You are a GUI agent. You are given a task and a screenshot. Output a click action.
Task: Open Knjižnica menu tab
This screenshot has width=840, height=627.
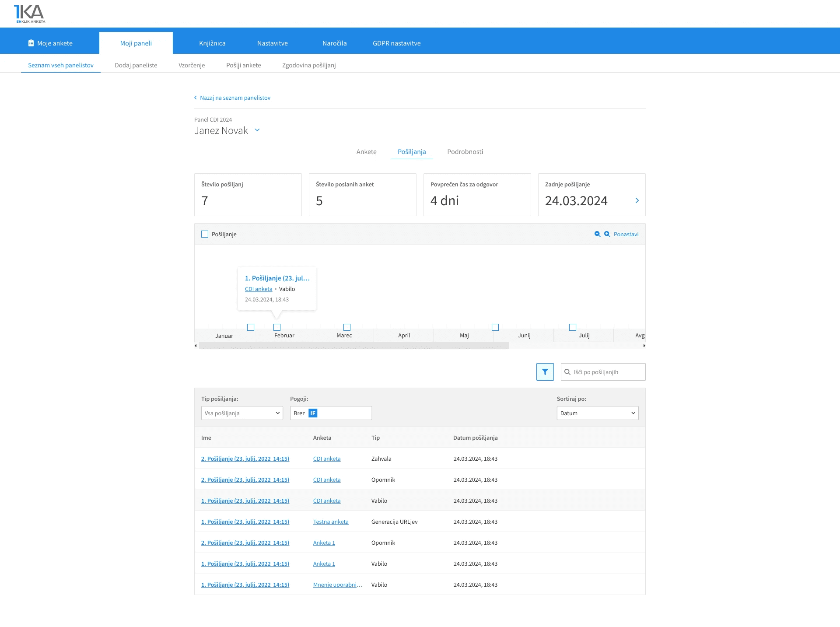tap(212, 43)
